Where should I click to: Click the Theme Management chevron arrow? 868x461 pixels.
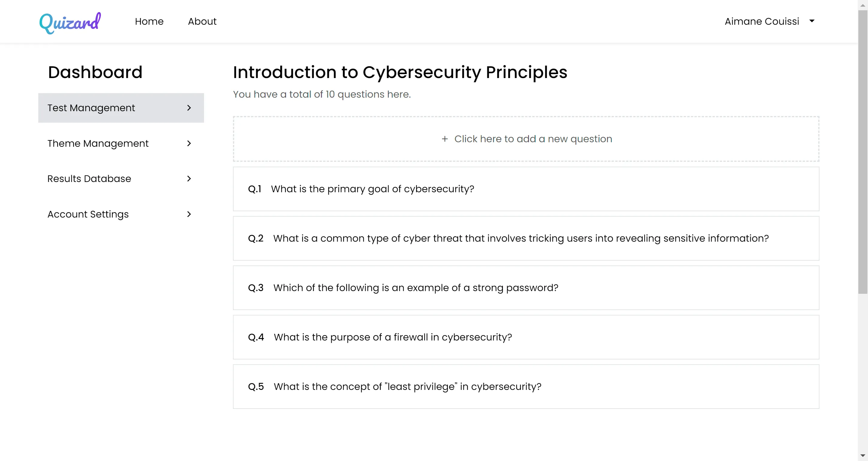(x=189, y=143)
